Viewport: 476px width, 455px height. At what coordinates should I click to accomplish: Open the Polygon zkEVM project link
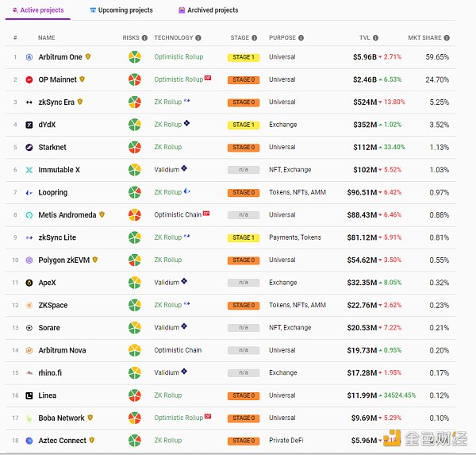click(x=63, y=260)
